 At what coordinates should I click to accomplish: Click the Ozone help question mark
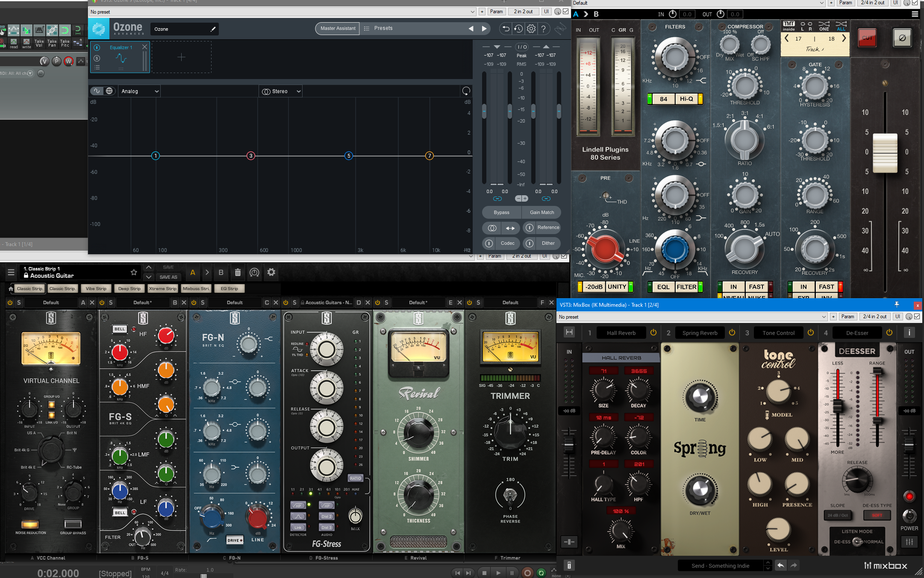point(544,29)
